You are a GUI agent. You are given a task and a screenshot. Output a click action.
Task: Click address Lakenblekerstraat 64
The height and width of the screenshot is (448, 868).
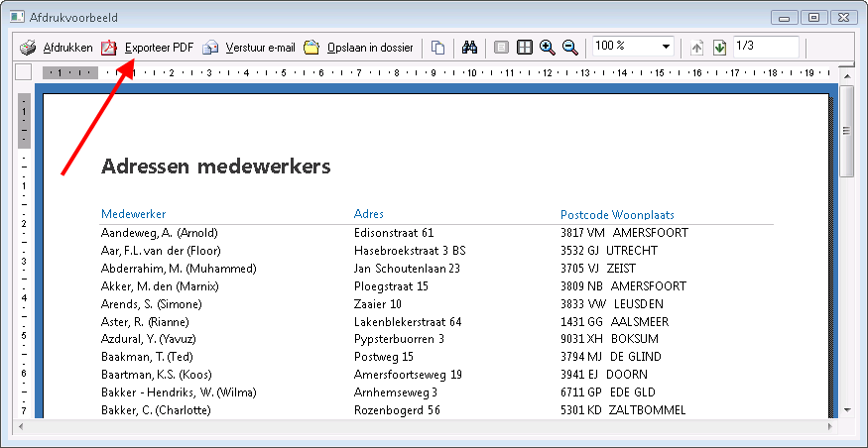click(x=408, y=321)
